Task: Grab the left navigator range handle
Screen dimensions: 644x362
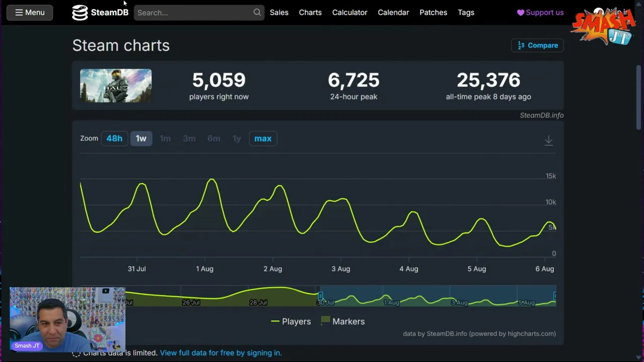Action: click(320, 296)
